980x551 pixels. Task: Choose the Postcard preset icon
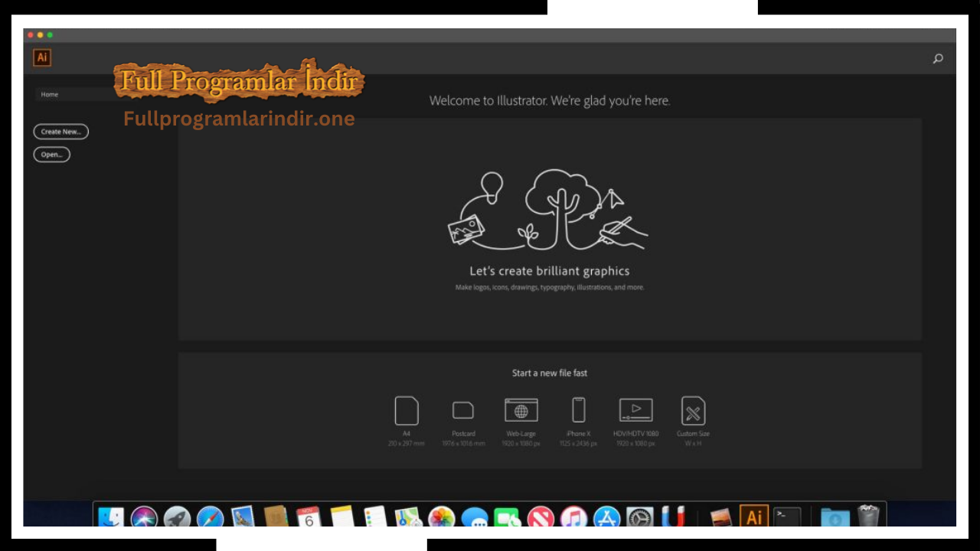tap(463, 410)
